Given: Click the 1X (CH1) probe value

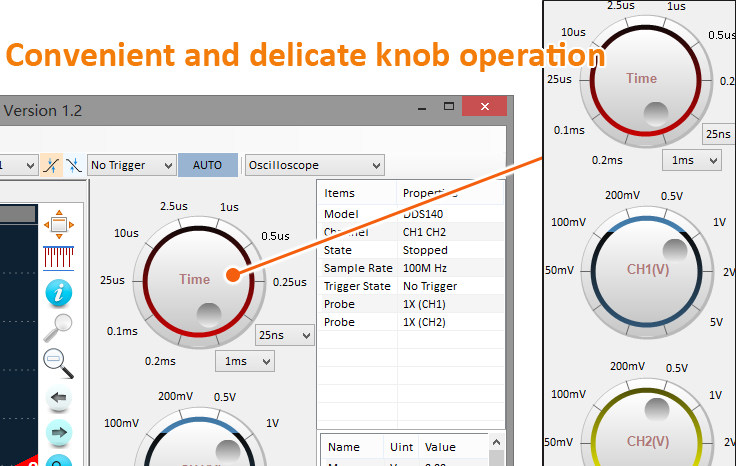Looking at the screenshot, I should tap(424, 304).
